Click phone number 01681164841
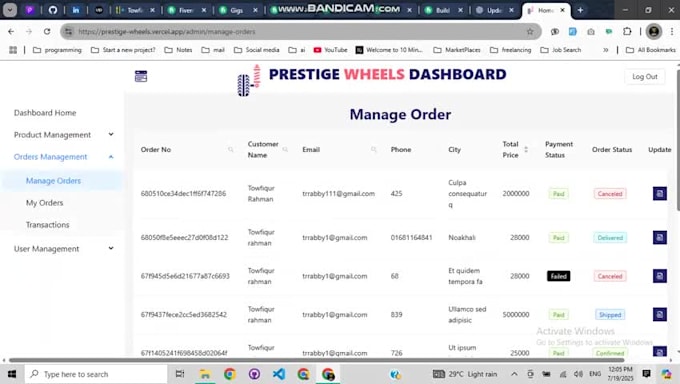 [411, 237]
